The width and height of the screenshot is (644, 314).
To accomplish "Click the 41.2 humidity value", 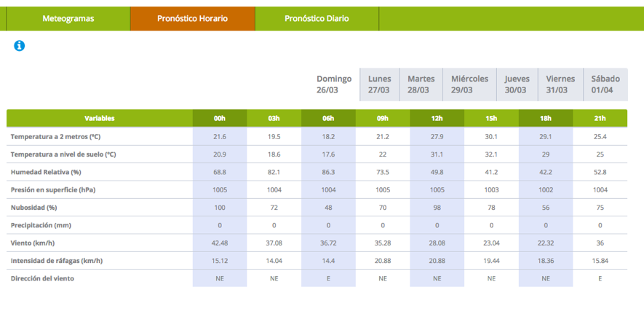I will click(491, 172).
